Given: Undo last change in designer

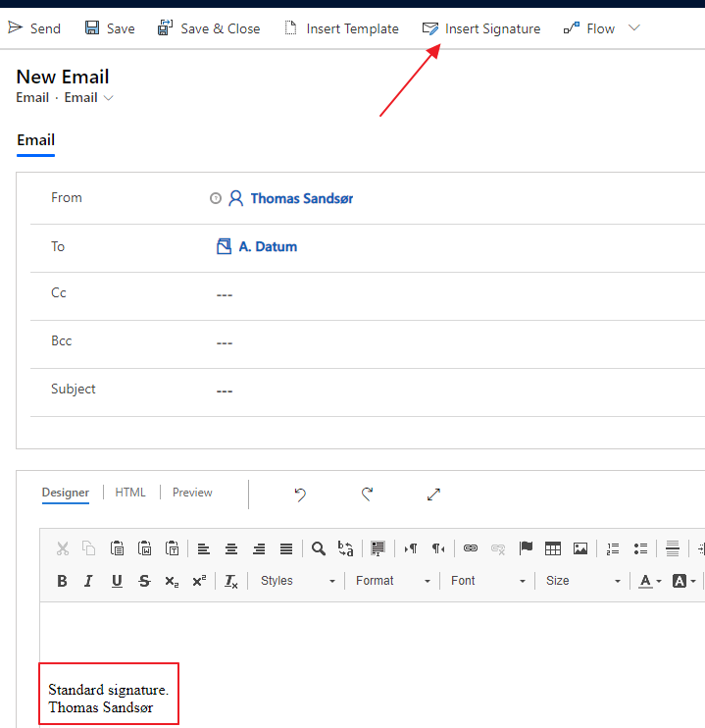Looking at the screenshot, I should pos(300,494).
